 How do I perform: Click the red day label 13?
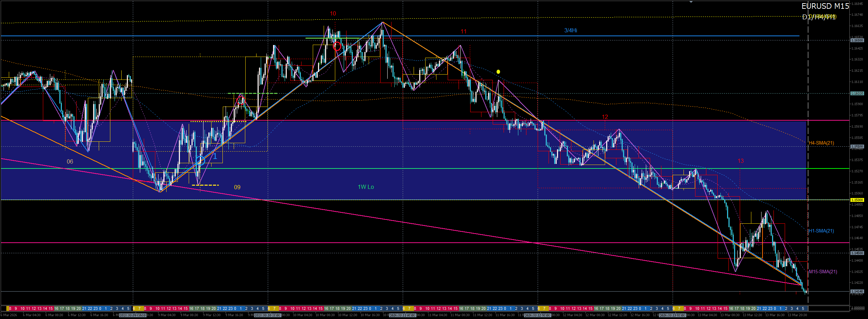point(741,161)
